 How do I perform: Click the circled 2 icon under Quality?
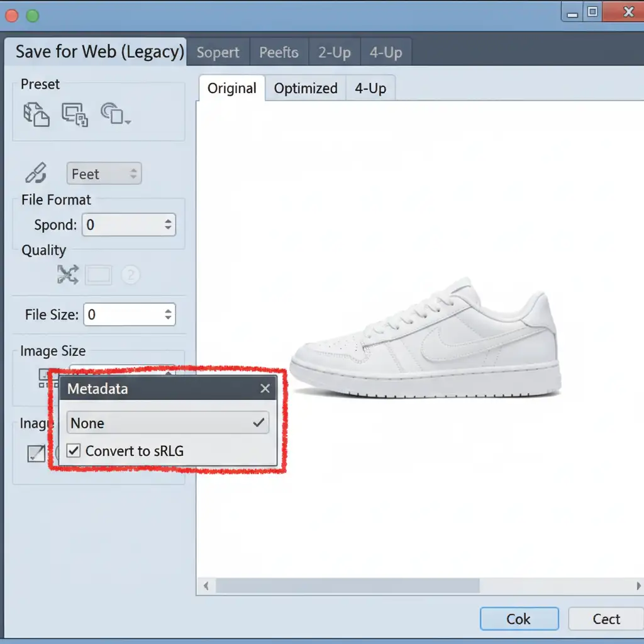click(130, 275)
